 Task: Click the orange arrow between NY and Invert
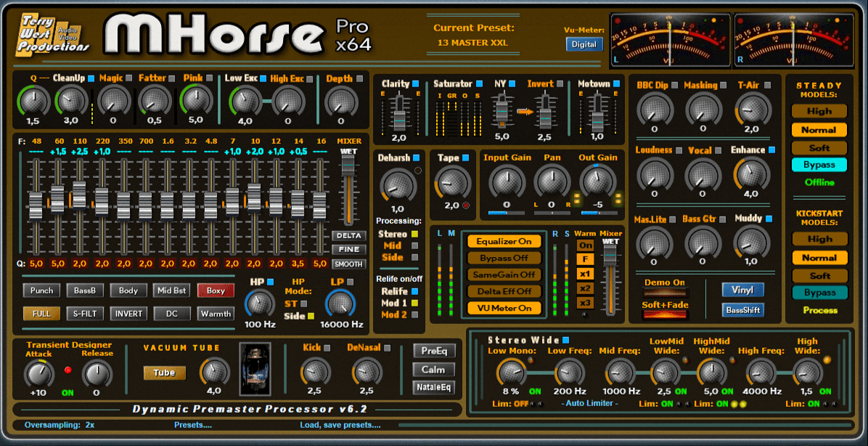coord(525,111)
